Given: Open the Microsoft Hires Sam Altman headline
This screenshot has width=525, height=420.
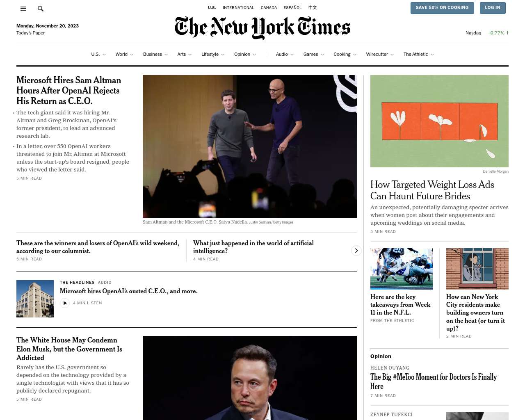Looking at the screenshot, I should (x=69, y=91).
